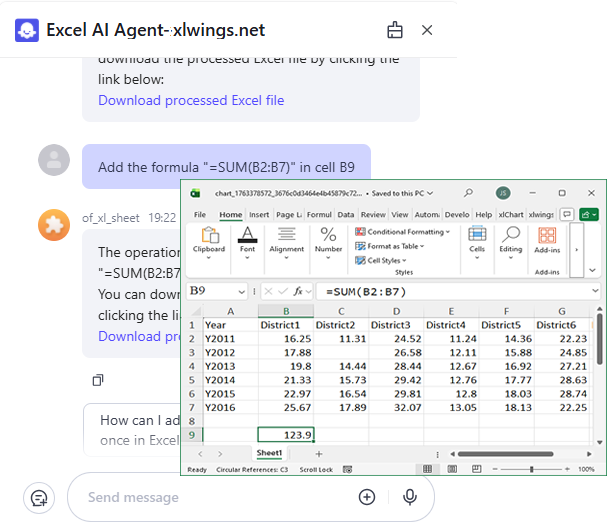Open the Name Box dropdown showing B9
The width and height of the screenshot is (607, 532).
pos(242,292)
